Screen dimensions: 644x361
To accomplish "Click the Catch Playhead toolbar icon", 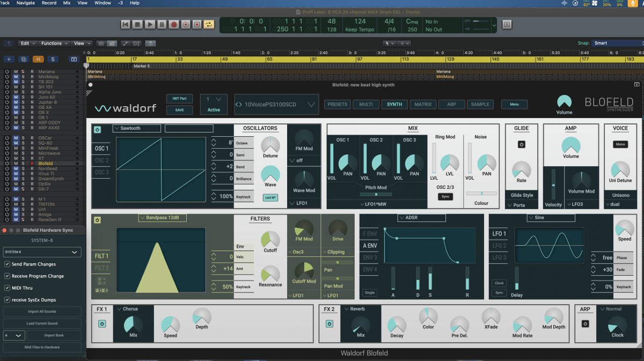I will pos(151,43).
